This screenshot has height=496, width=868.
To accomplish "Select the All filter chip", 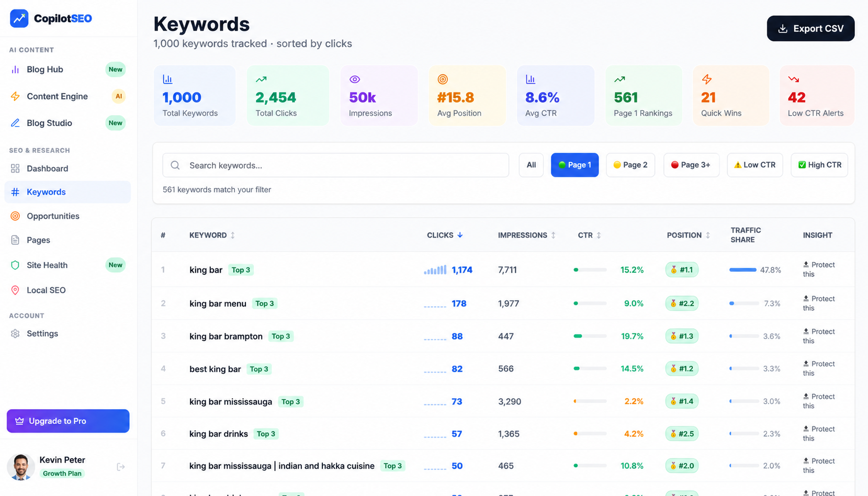I will 531,165.
